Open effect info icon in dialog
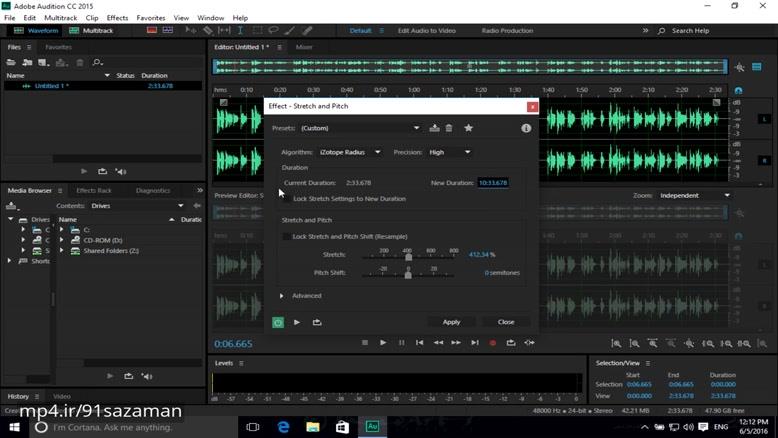 click(526, 128)
